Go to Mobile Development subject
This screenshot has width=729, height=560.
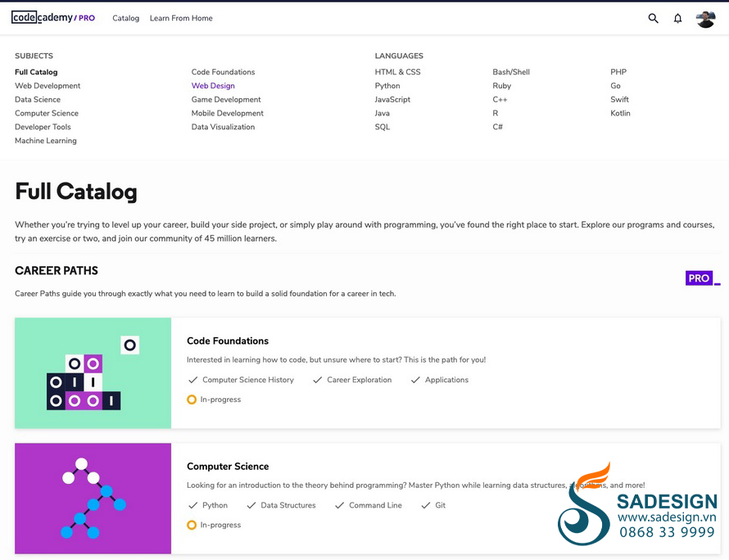click(x=228, y=113)
